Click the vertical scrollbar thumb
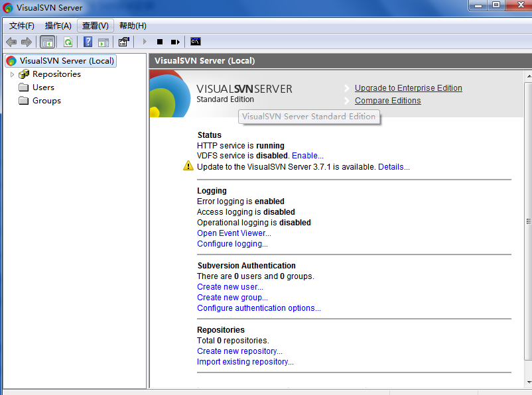 point(528,221)
